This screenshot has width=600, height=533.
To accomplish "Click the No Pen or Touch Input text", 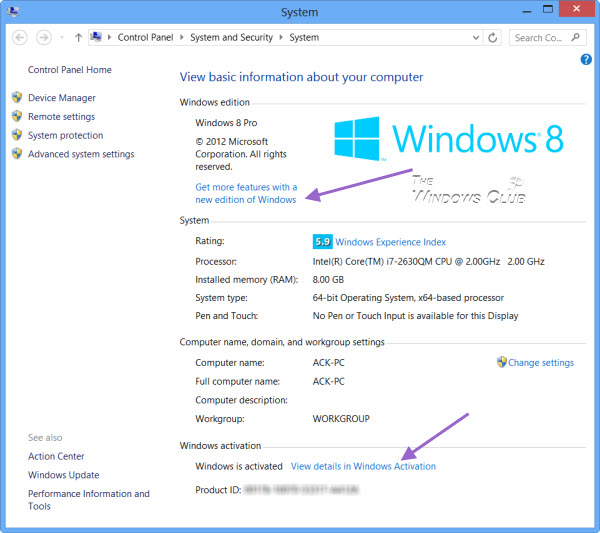I will (x=416, y=316).
